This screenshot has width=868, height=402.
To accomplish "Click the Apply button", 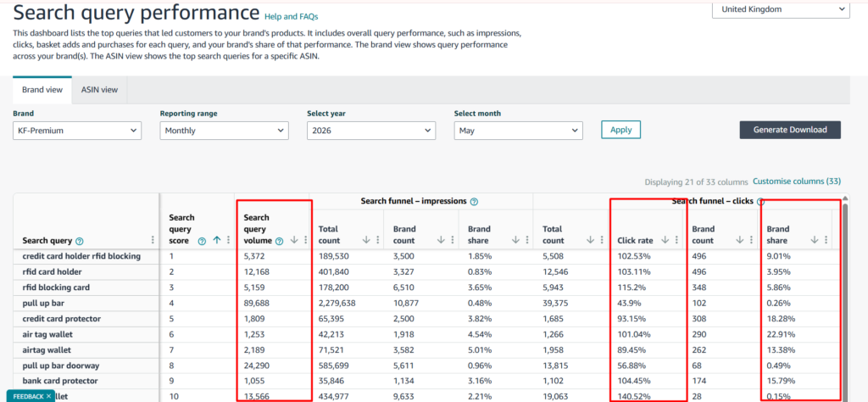I will tap(621, 130).
